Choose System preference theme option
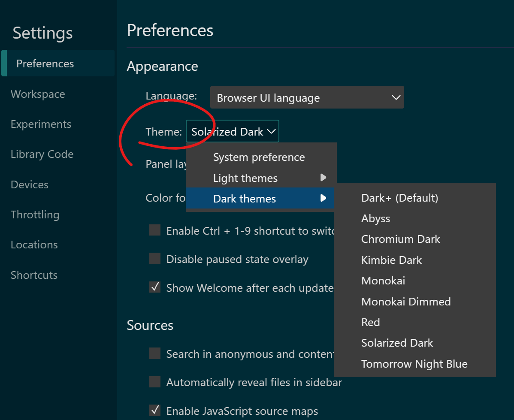 pyautogui.click(x=261, y=157)
